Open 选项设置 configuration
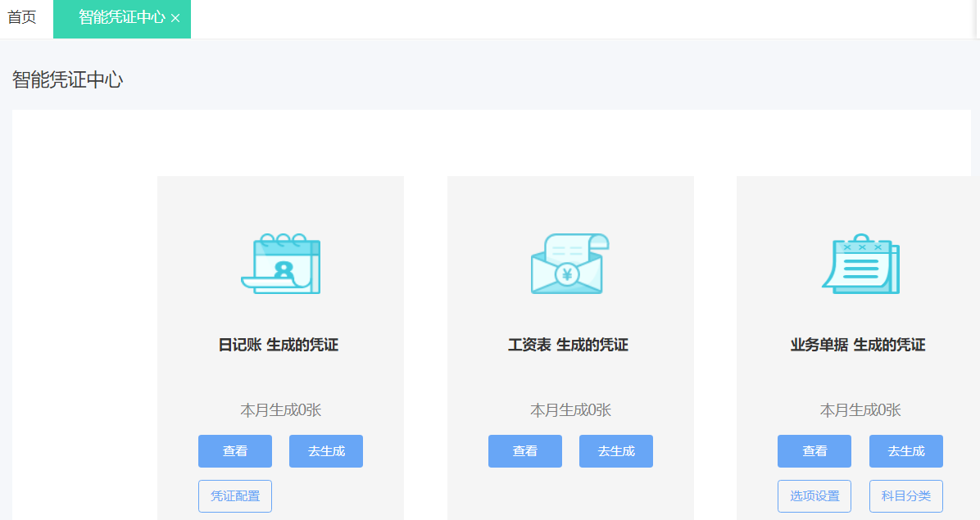The height and width of the screenshot is (520, 980). click(814, 495)
